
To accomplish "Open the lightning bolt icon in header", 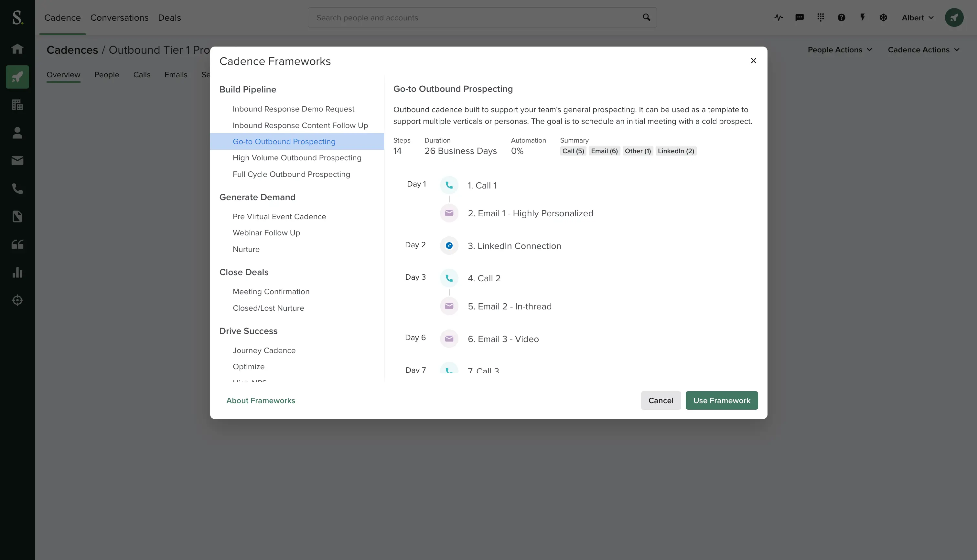I will 863,18.
